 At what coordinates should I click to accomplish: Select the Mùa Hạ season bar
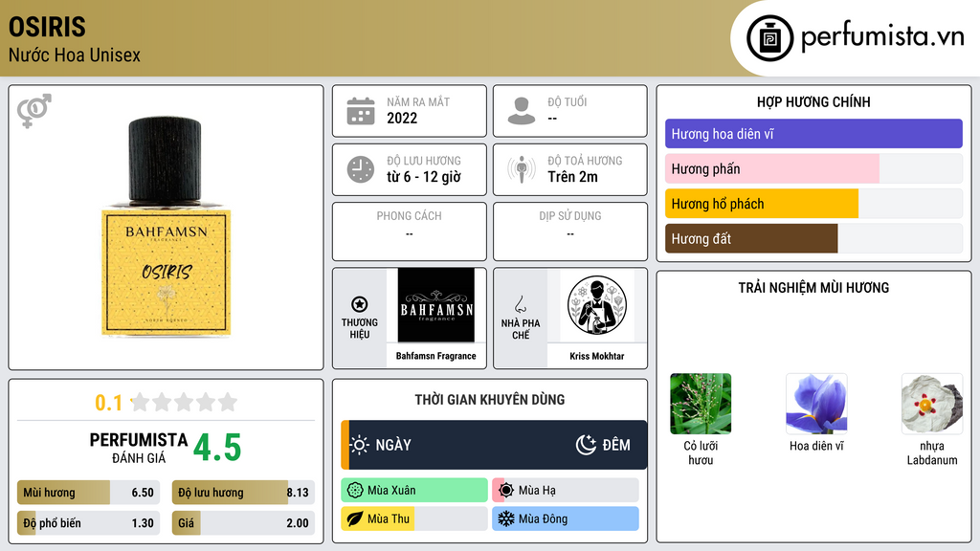[x=566, y=491]
